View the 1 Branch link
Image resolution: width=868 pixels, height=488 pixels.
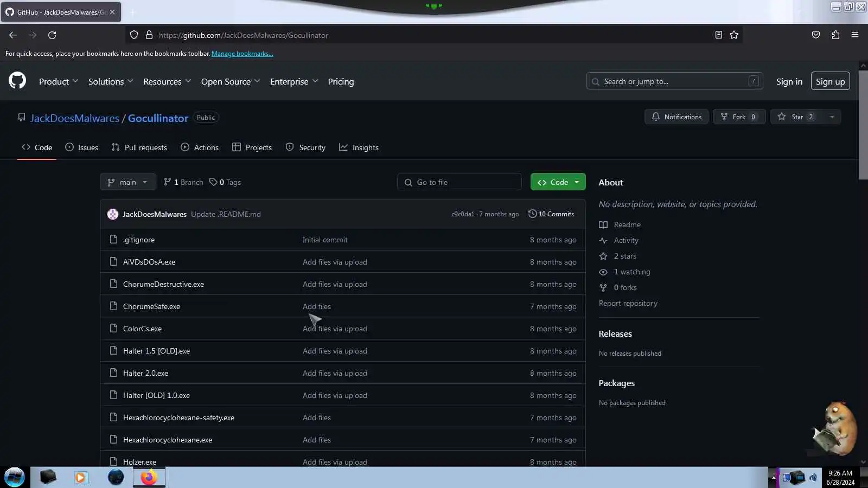[183, 182]
